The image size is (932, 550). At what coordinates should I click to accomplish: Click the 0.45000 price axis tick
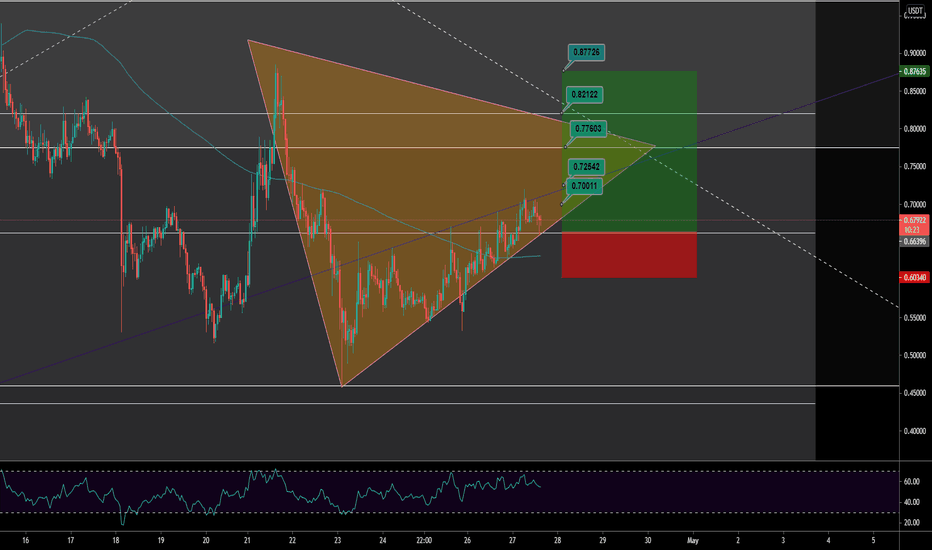point(915,392)
